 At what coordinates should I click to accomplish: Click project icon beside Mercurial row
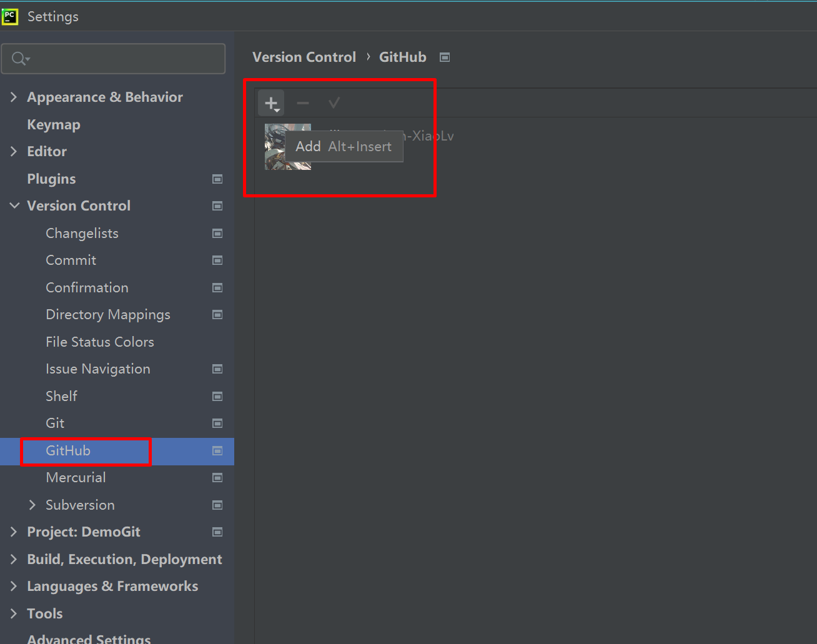(217, 478)
